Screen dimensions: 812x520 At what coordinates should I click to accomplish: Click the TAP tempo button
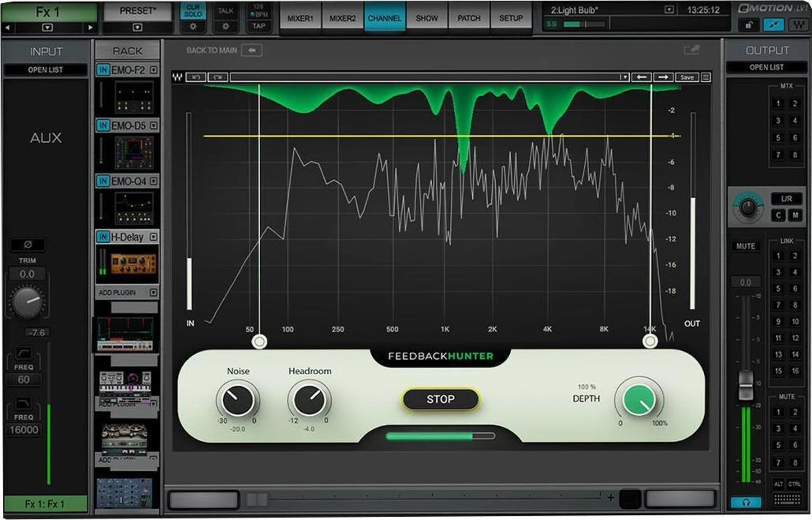tap(258, 26)
